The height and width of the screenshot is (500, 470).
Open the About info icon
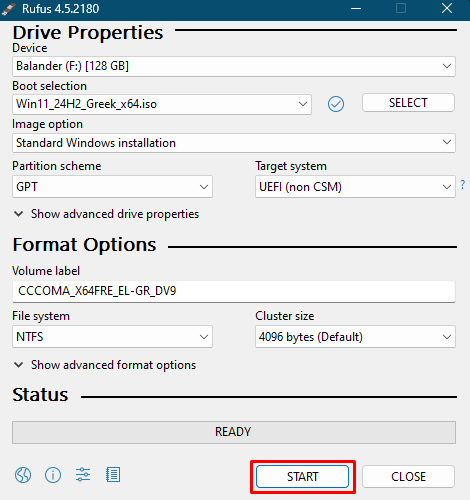[53, 475]
